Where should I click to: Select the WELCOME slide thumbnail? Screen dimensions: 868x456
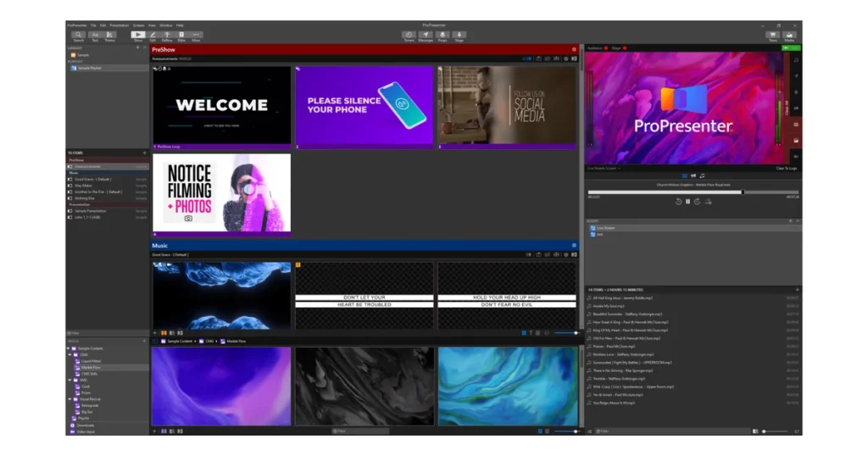click(x=221, y=108)
